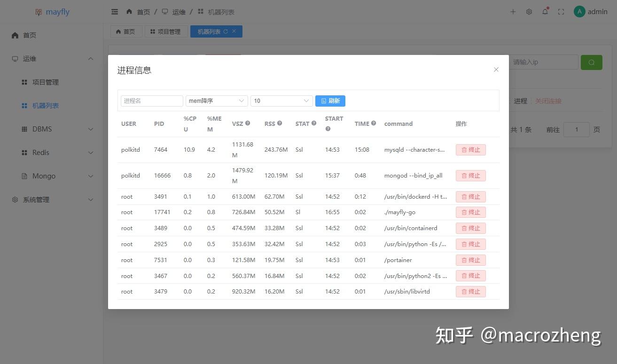Refresh the 机器列表 tab with its refresh icon
Viewport: 617px width, 364px height.
[227, 31]
